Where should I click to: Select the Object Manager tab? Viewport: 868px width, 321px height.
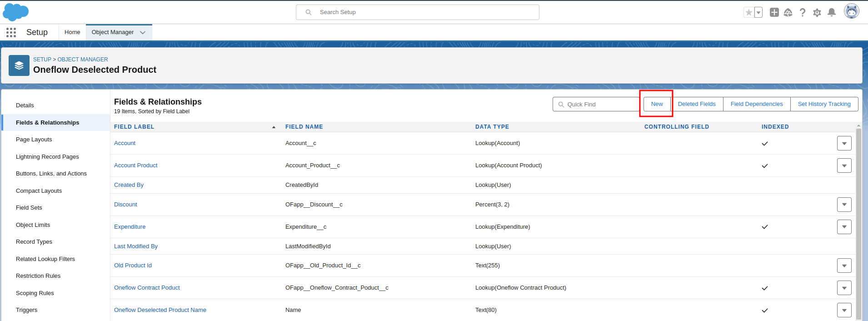(x=113, y=32)
